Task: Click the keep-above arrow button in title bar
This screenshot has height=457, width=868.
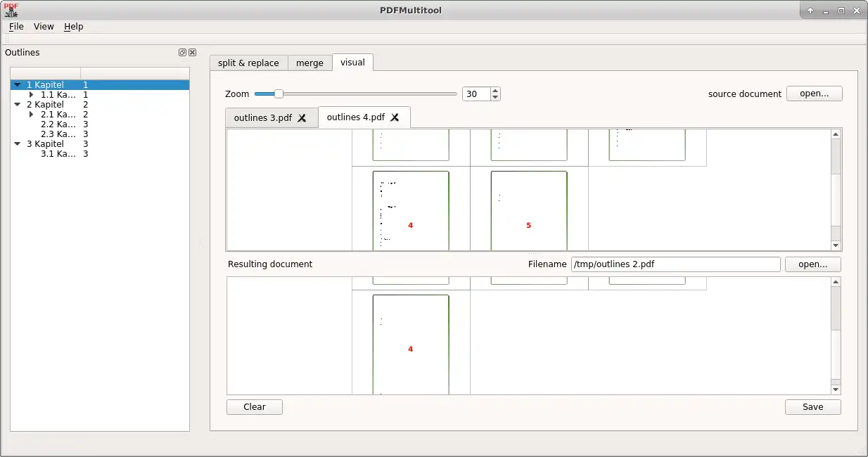Action: tap(810, 11)
